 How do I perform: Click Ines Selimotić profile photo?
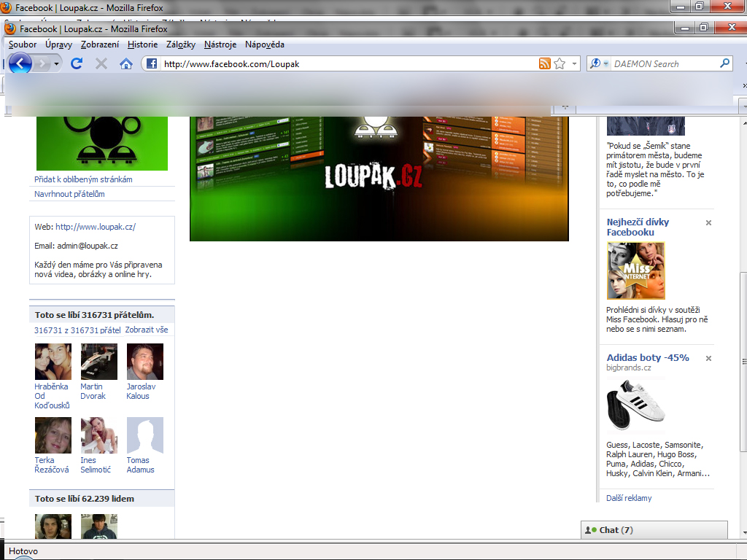pyautogui.click(x=99, y=435)
